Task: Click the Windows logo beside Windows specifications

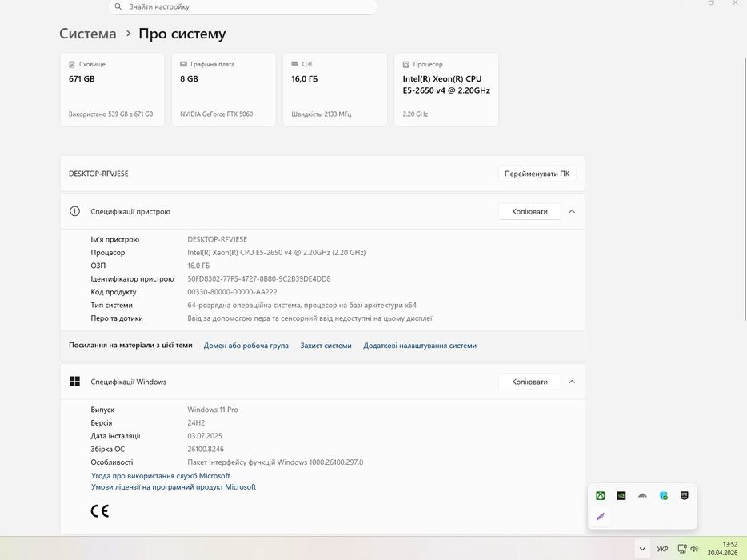Action: [x=75, y=382]
